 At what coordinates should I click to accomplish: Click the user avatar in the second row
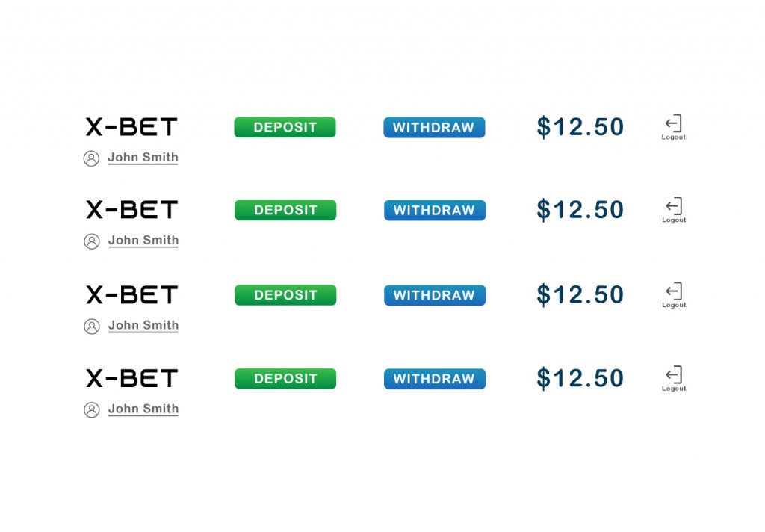[92, 241]
